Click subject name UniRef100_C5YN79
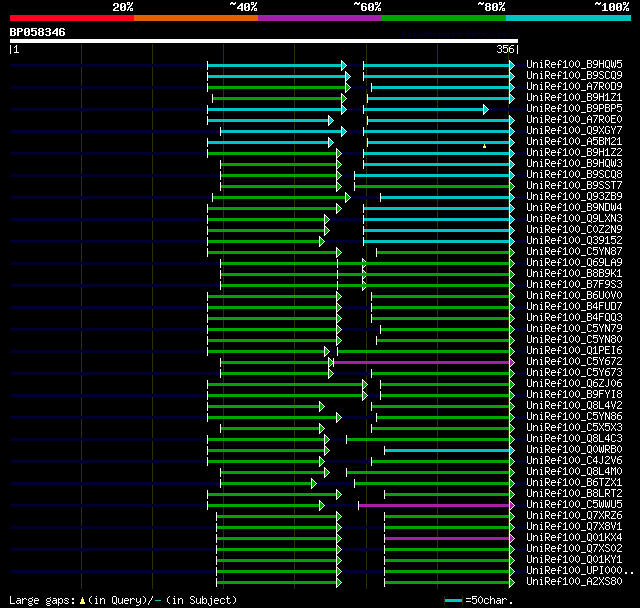 click(574, 329)
